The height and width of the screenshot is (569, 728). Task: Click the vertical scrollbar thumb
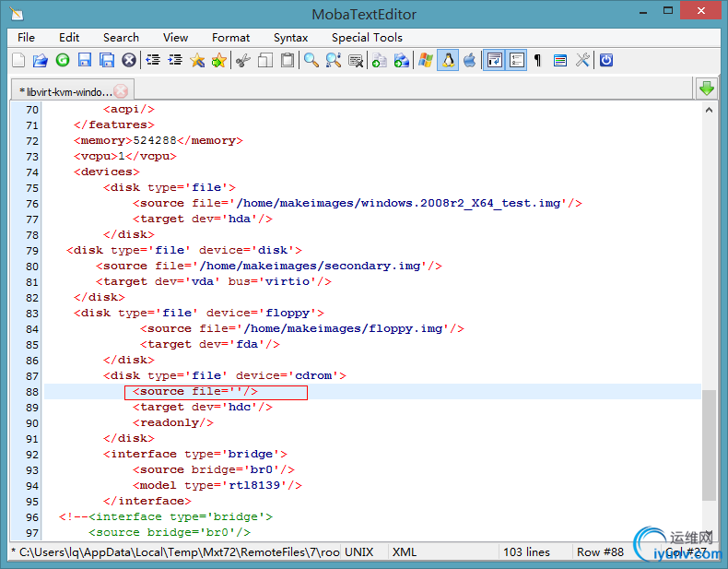[709, 443]
